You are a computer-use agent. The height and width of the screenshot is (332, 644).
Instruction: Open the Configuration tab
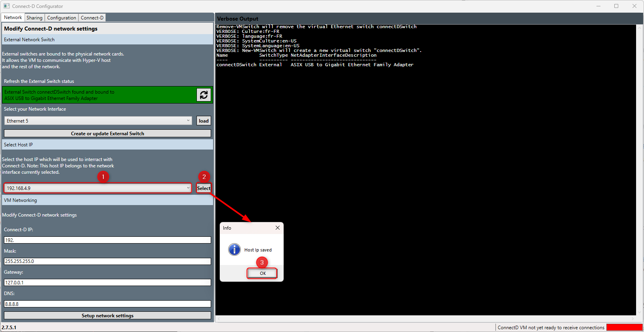point(61,18)
